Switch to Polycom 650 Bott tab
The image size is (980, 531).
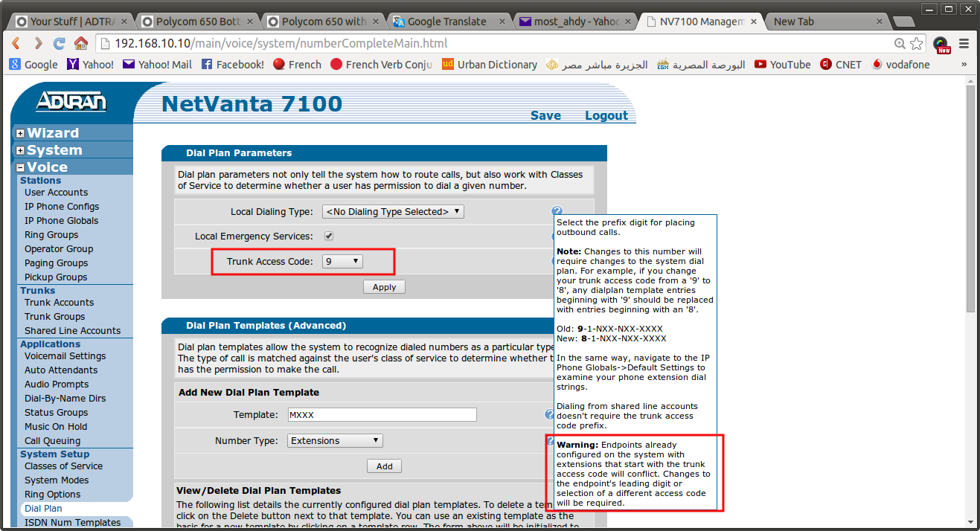point(197,21)
